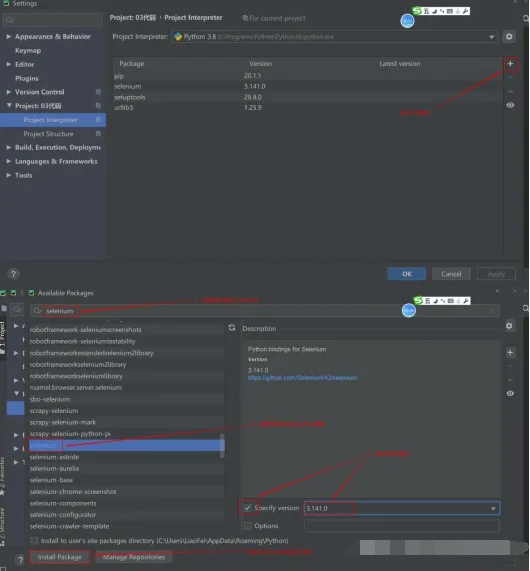
Task: Expand the Version Control section
Action: pyautogui.click(x=8, y=92)
